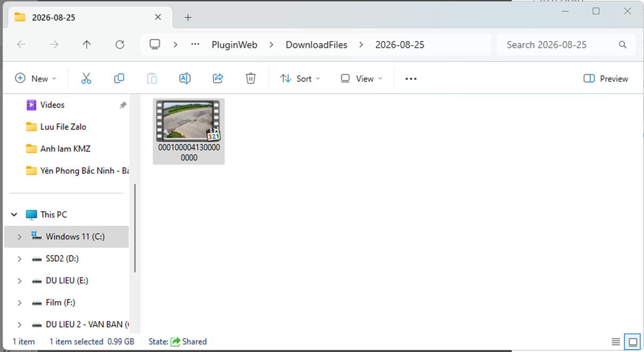
Task: Go up one folder level
Action: coord(87,45)
